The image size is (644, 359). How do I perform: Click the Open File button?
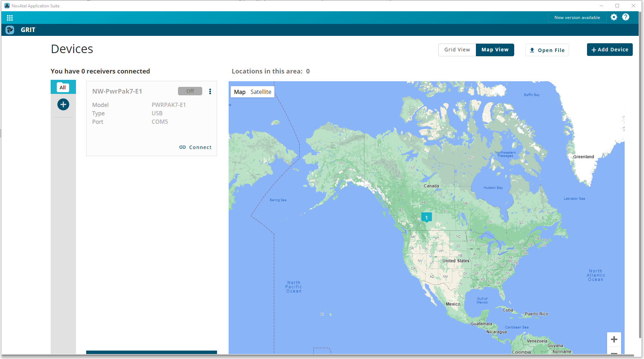[x=547, y=50]
